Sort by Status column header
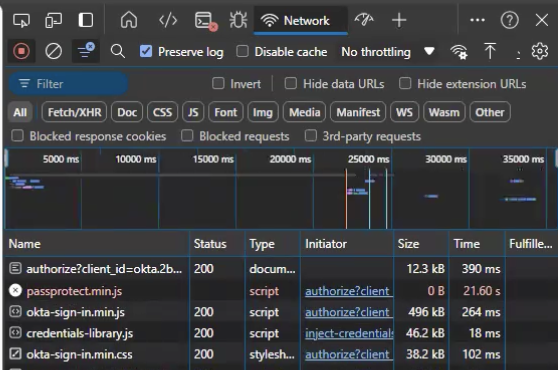 point(217,244)
